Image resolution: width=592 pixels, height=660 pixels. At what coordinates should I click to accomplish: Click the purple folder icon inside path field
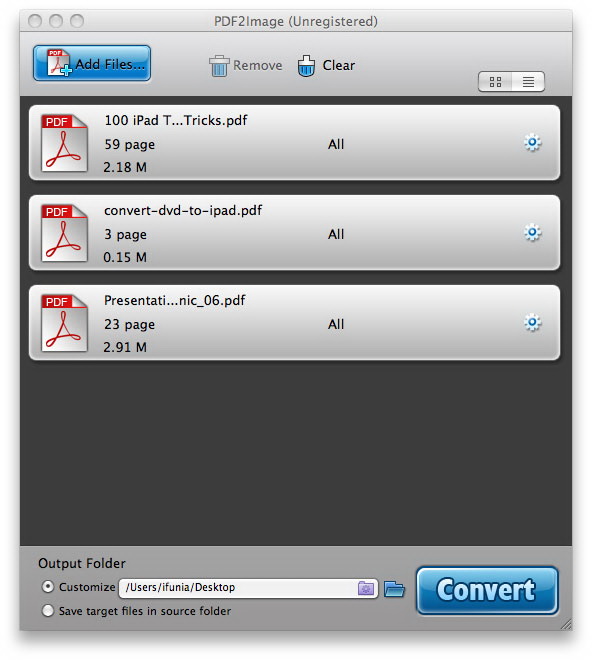(x=365, y=588)
